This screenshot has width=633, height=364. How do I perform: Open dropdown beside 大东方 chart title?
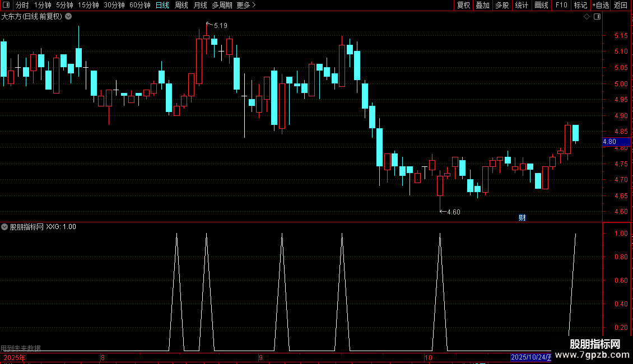tap(69, 17)
